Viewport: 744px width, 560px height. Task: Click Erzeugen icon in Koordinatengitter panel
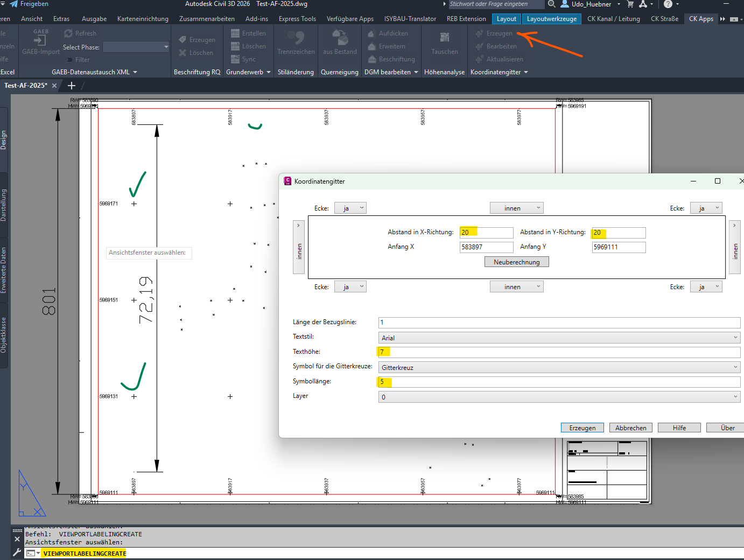click(x=479, y=33)
